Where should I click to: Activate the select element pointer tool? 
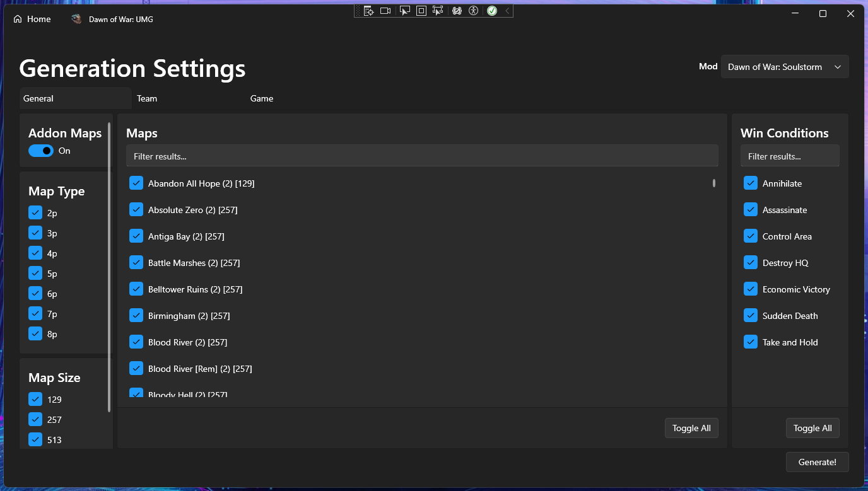click(405, 11)
